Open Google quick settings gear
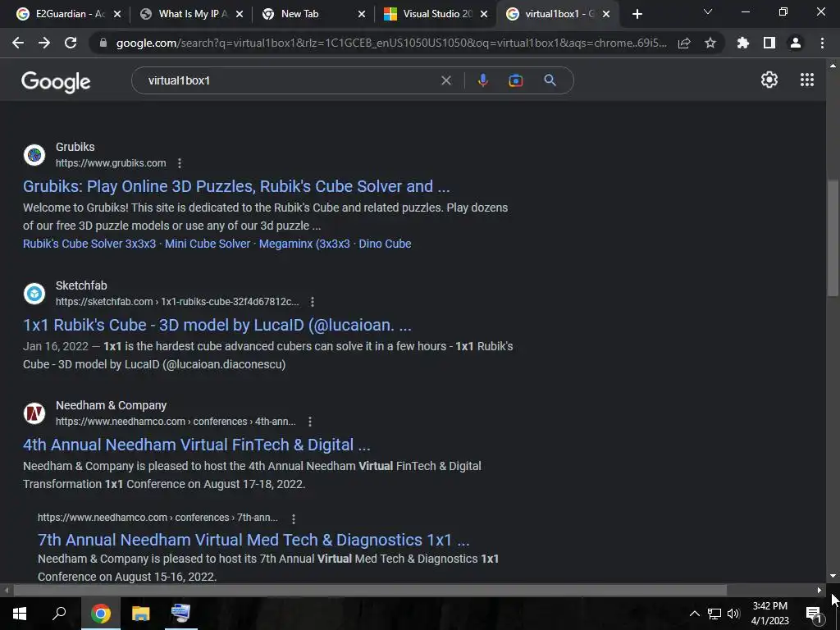Image resolution: width=840 pixels, height=630 pixels. coord(769,80)
